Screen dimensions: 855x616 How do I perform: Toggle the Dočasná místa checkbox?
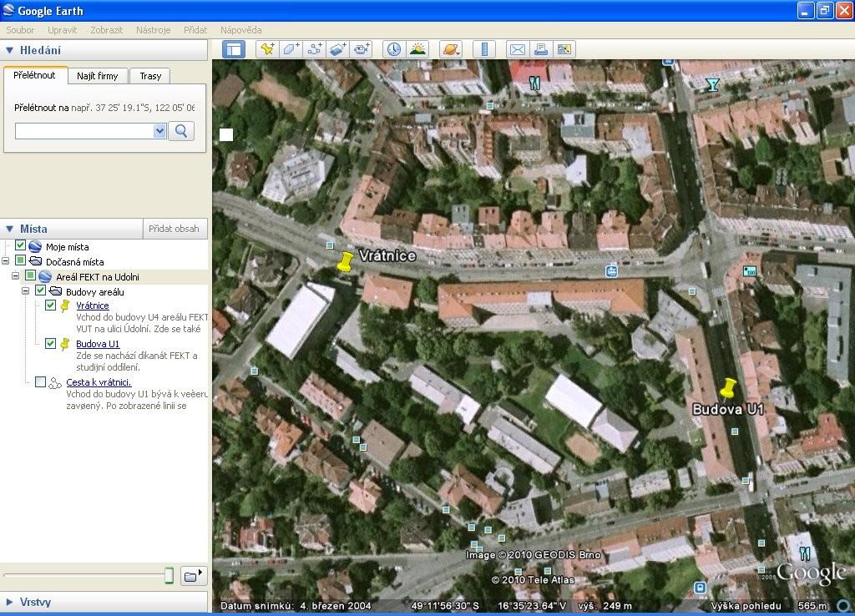[21, 260]
